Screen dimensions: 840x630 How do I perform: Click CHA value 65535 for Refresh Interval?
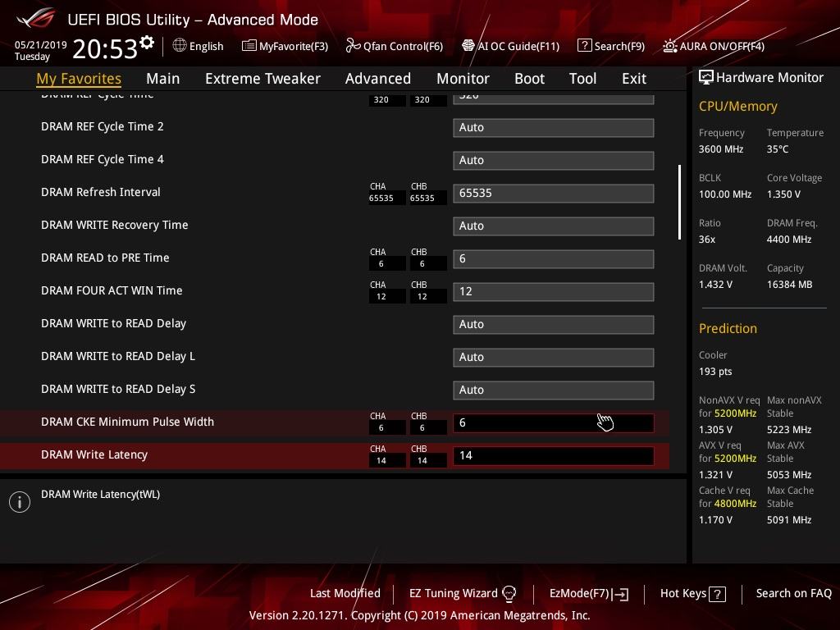pyautogui.click(x=381, y=199)
